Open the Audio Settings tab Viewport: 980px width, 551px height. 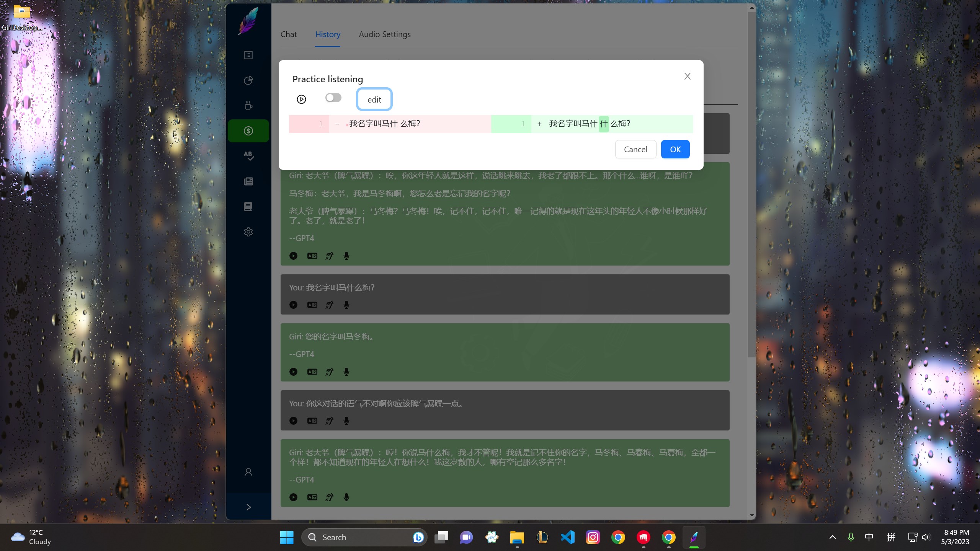[384, 34]
